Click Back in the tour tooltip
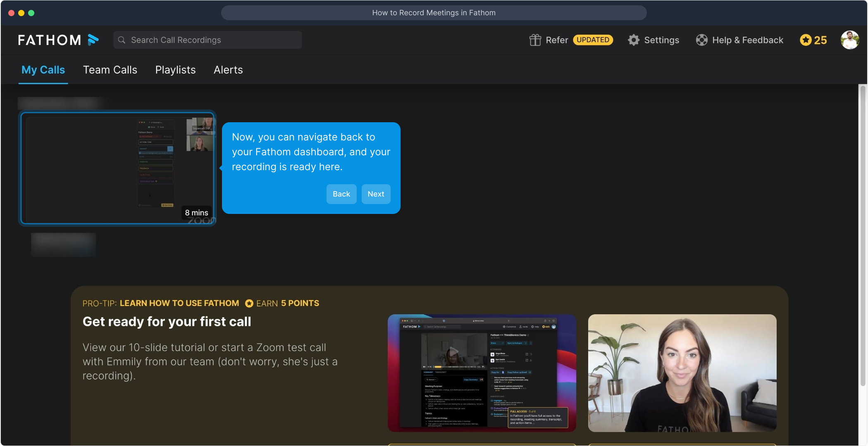Screen dimensions: 868x446 (x=341, y=194)
